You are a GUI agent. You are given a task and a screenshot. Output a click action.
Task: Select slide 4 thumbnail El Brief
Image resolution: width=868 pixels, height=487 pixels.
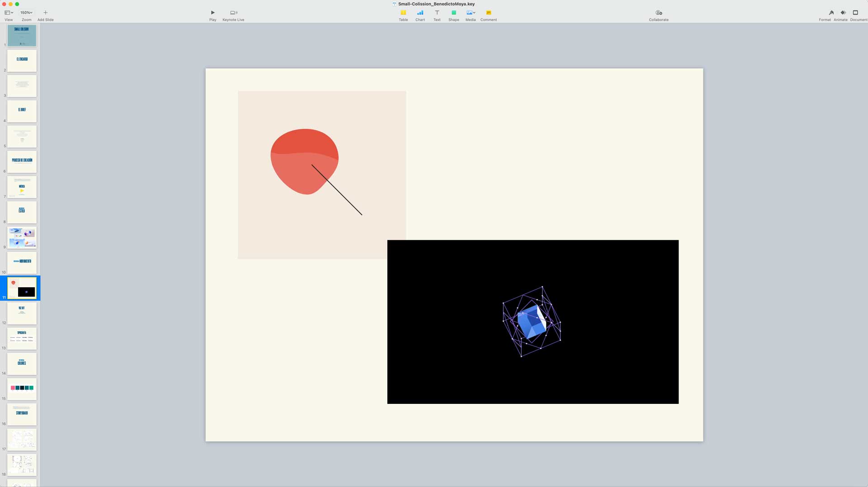(x=22, y=111)
